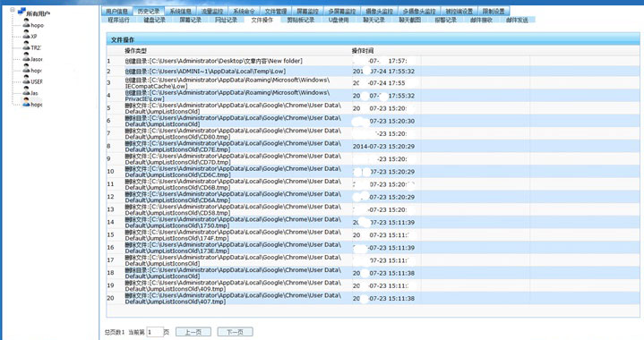Go to next page with 下一页
Screen dimensions: 644x340
(235, 332)
